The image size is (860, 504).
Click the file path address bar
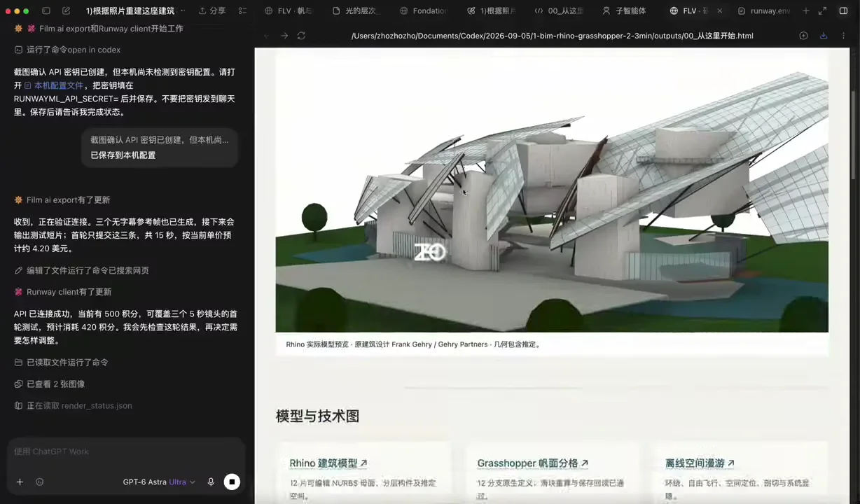(x=552, y=36)
